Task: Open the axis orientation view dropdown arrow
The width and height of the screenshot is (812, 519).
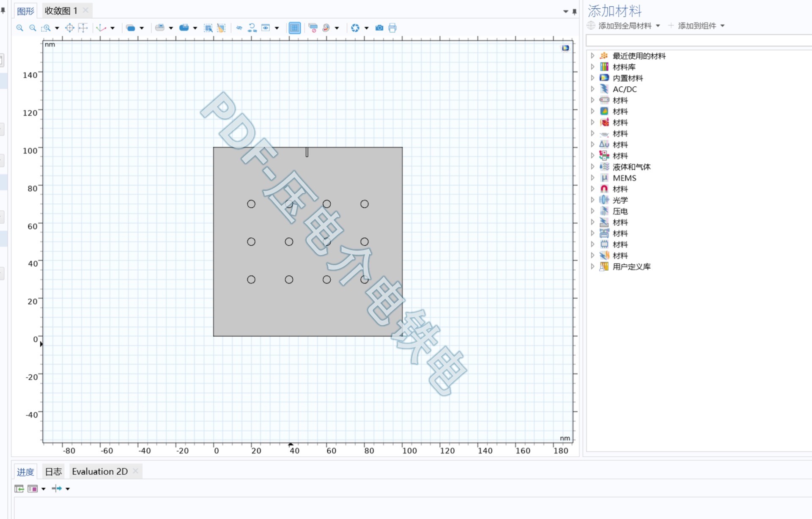Action: coord(112,28)
